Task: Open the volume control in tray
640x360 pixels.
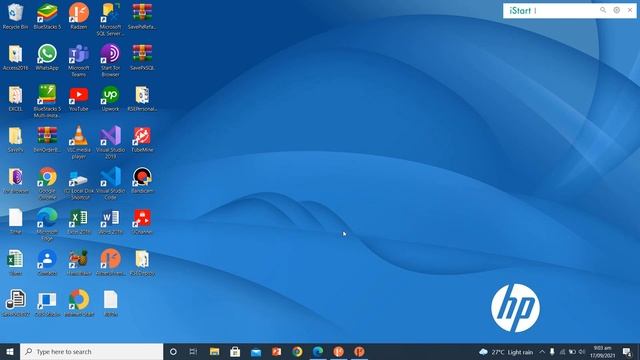Action: (x=582, y=352)
